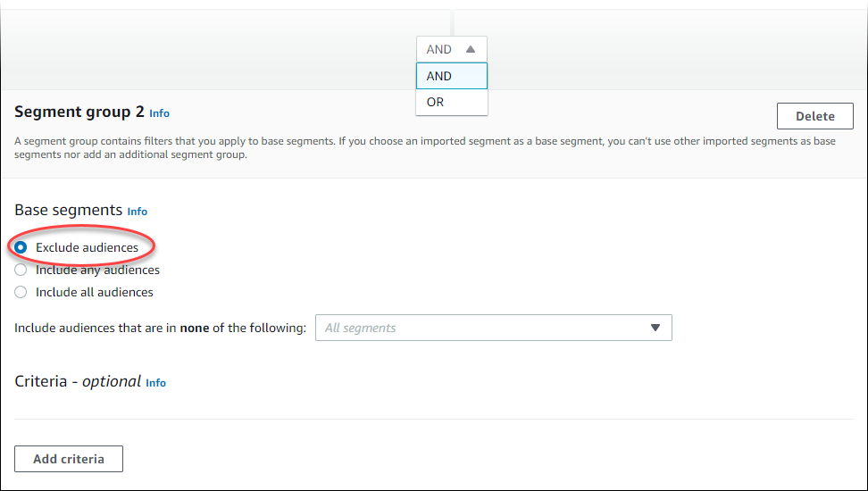
Task: Select the Exclude audiences radio button
Action: click(21, 247)
